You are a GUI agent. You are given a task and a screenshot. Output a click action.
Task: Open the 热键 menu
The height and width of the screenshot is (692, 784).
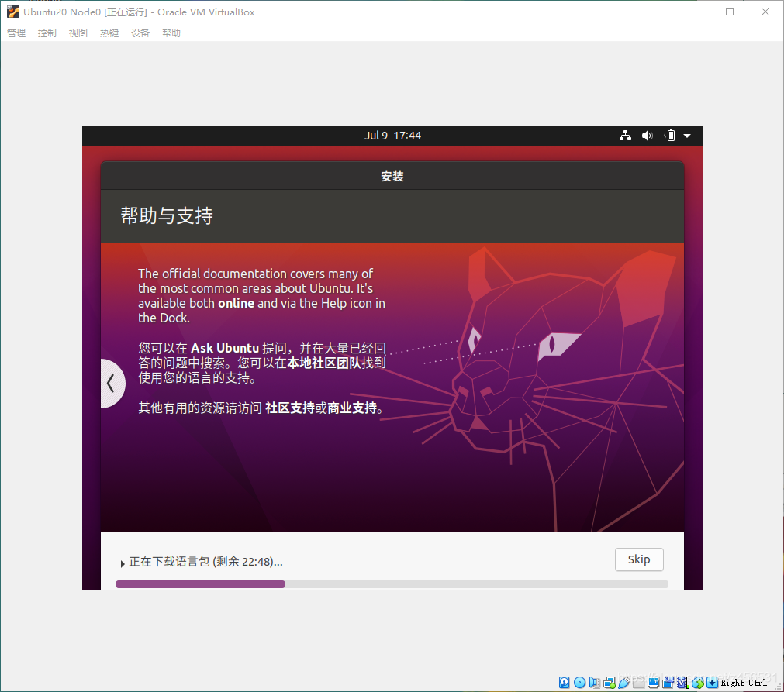(109, 33)
